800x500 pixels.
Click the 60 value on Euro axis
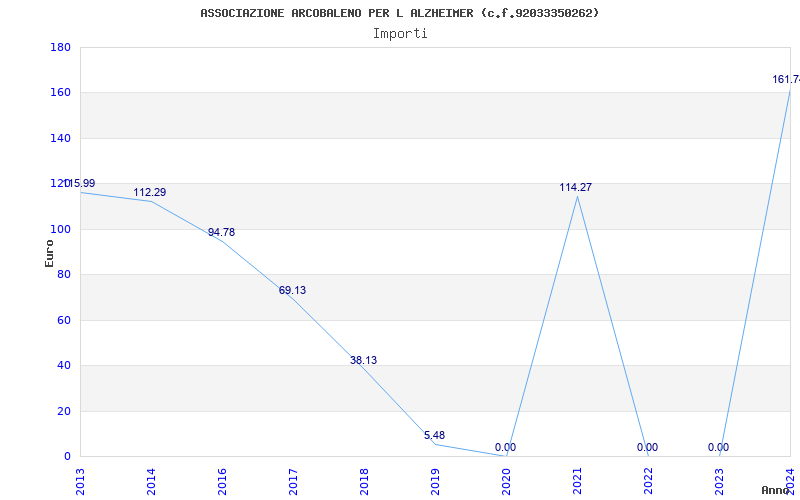point(64,320)
